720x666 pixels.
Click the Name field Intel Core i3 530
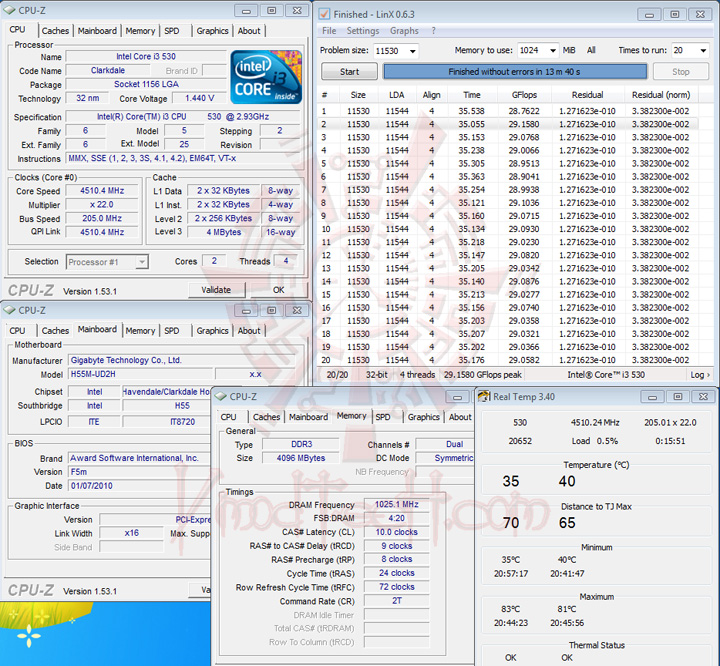(x=146, y=56)
